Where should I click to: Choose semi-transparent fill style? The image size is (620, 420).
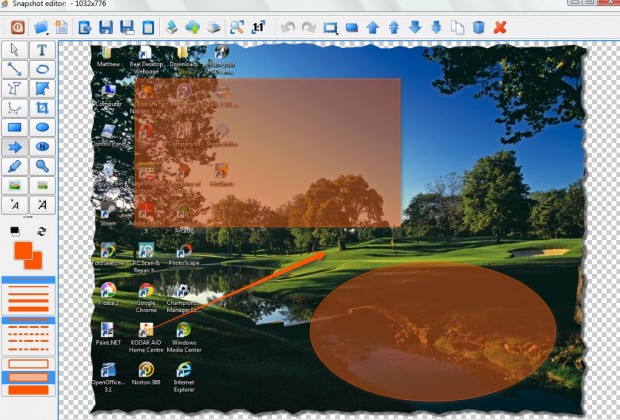click(28, 377)
